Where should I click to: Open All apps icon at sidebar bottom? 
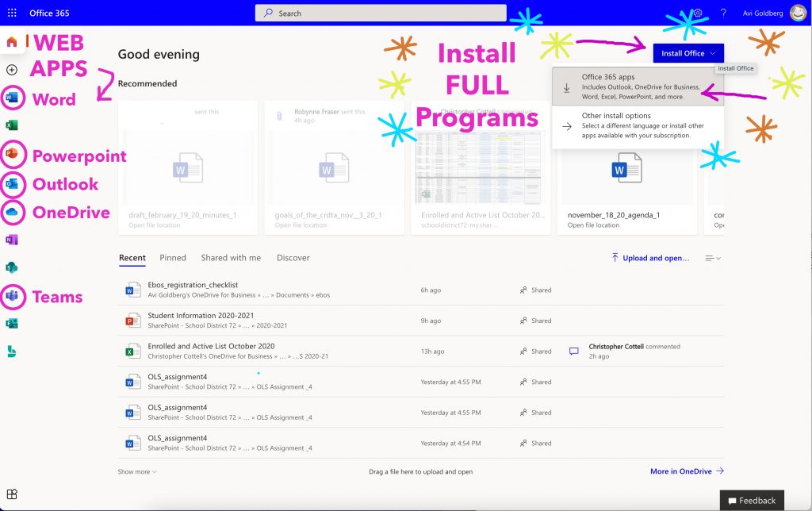pyautogui.click(x=12, y=494)
